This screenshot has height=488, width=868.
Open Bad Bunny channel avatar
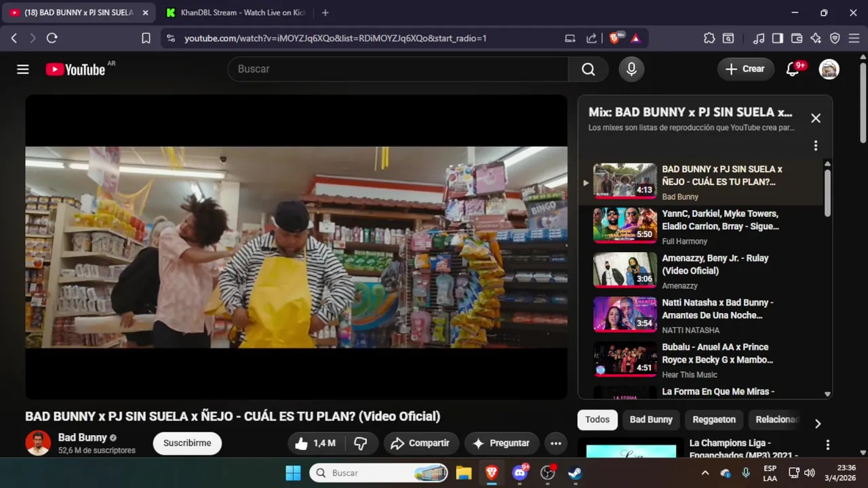point(38,443)
